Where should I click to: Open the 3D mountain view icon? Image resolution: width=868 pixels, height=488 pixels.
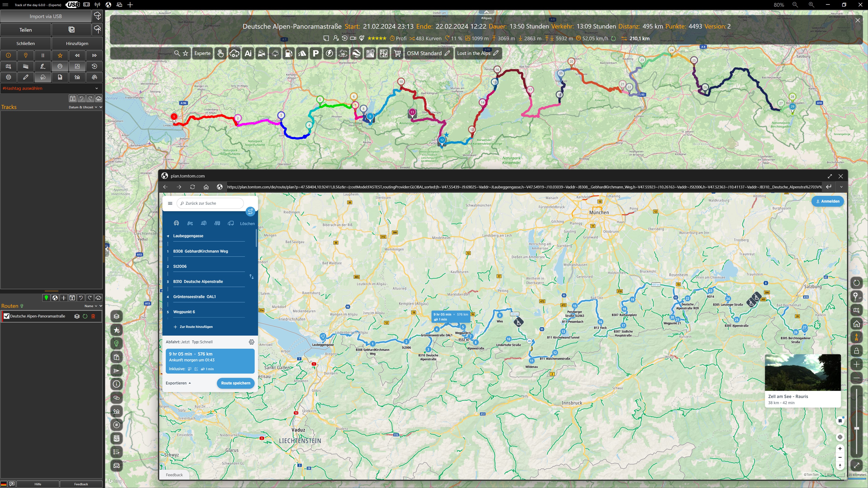click(x=343, y=53)
